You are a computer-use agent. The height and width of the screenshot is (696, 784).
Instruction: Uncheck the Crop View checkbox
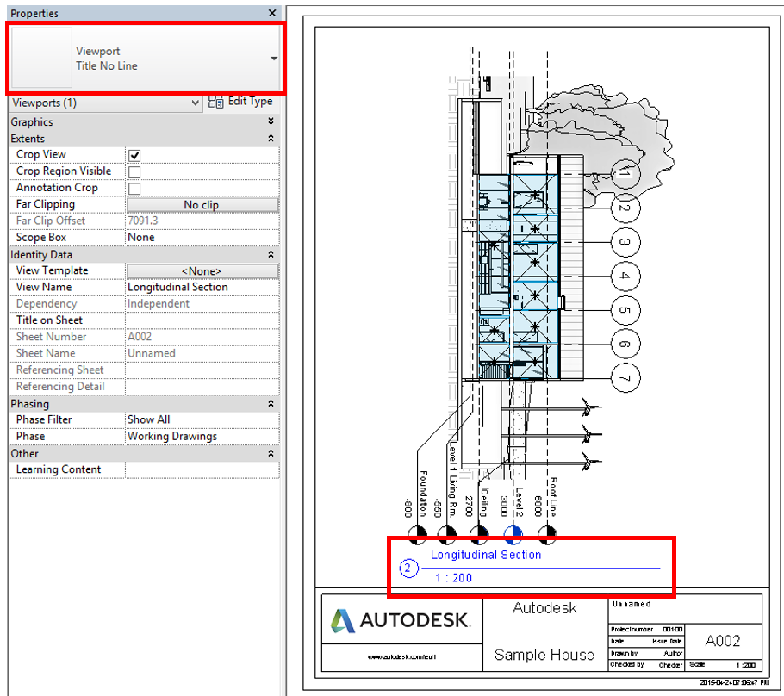[133, 154]
